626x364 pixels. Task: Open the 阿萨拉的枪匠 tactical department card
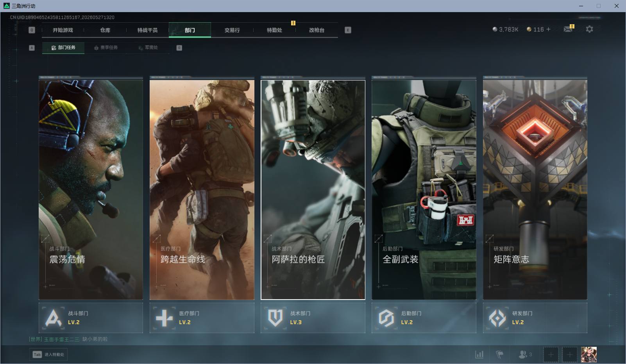pos(313,190)
